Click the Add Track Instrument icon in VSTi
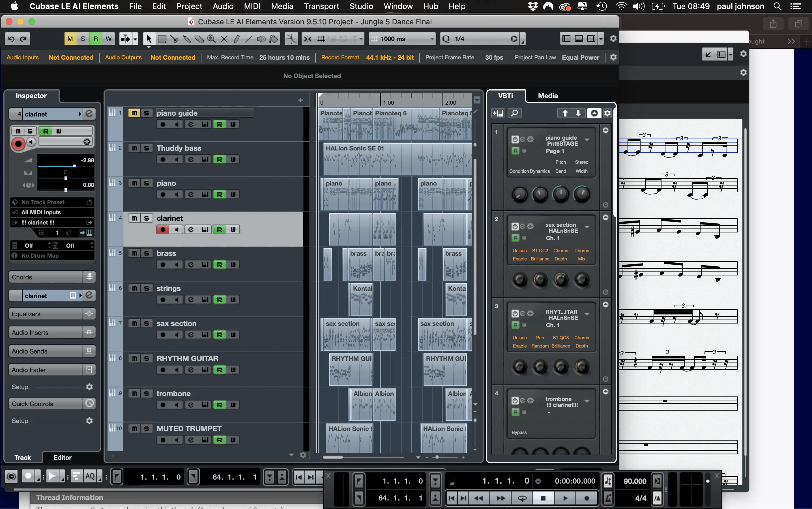Screen dimensions: 812x509 click(x=498, y=113)
